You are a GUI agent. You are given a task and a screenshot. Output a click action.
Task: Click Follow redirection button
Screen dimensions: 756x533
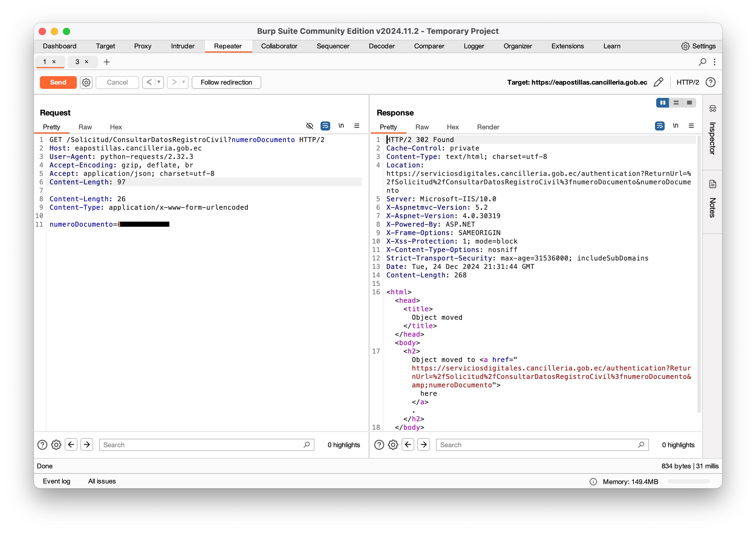click(x=226, y=82)
